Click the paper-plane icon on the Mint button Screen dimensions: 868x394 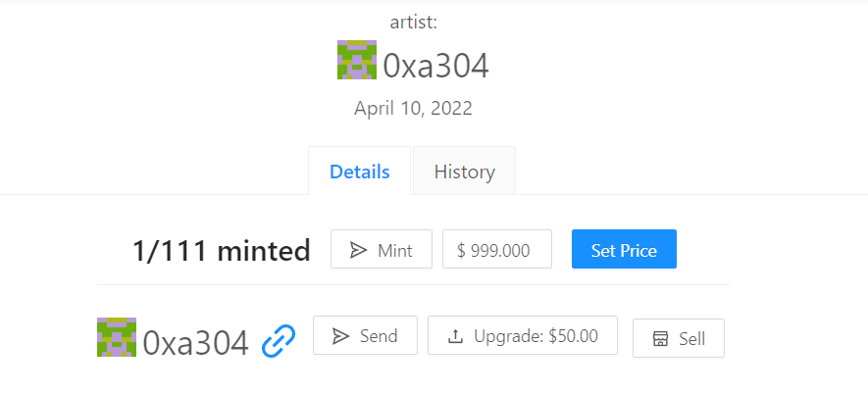tap(359, 251)
